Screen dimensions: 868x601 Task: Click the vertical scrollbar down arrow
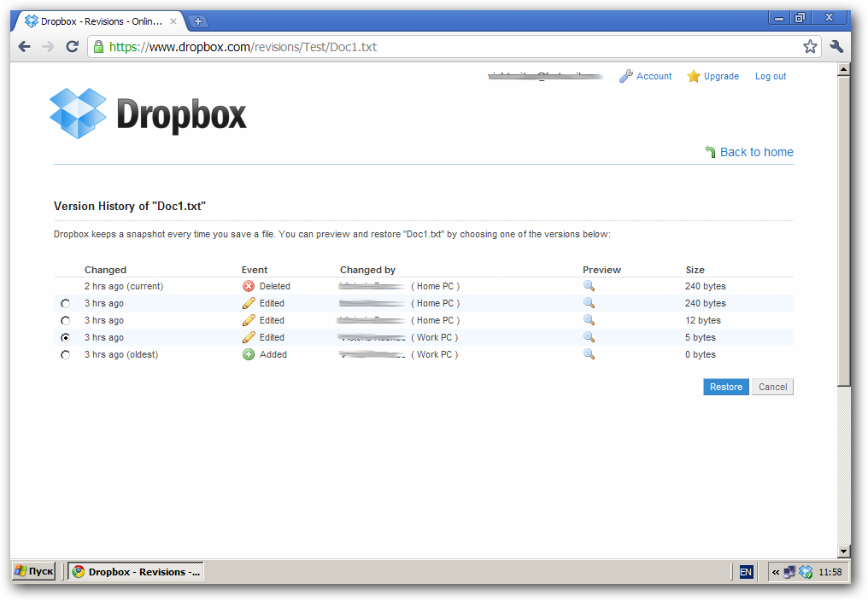tap(843, 551)
